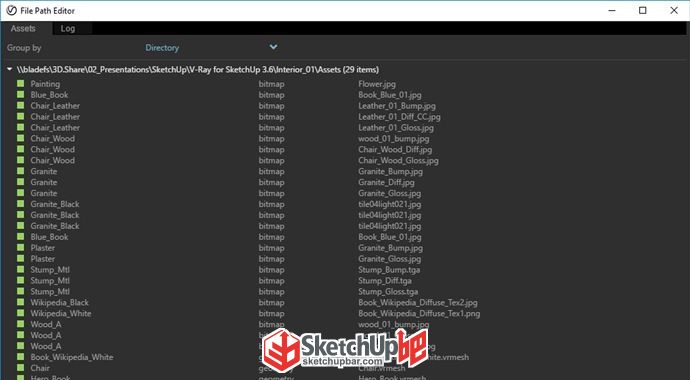This screenshot has width=690, height=380.
Task: Click the green square on the Chair_Wood_Gloss.jpg row
Action: (20, 160)
